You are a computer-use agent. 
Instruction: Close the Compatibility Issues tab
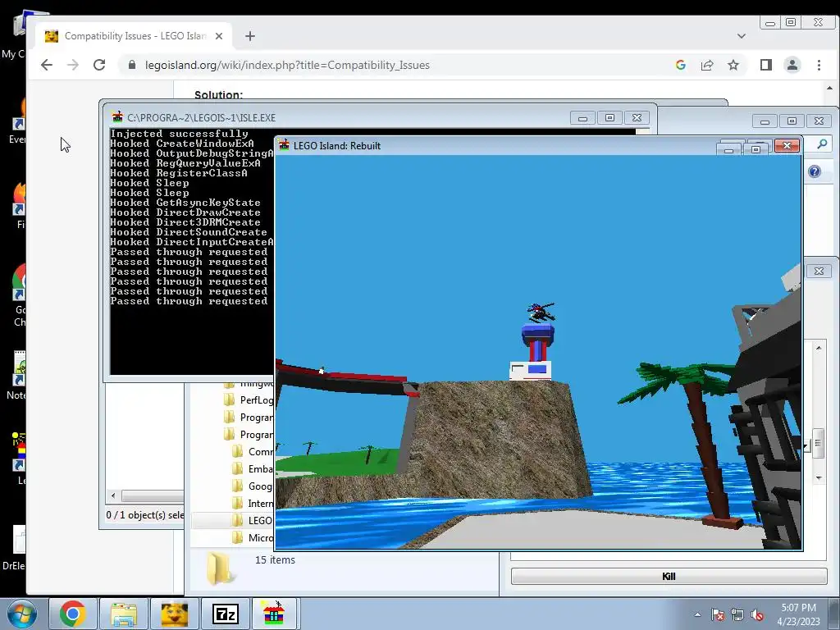[218, 36]
